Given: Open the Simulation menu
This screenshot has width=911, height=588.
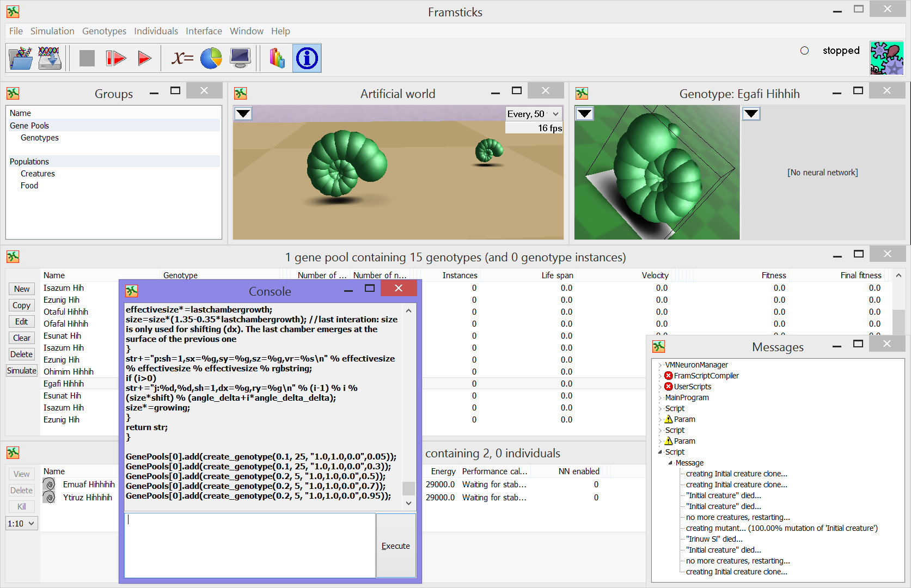Looking at the screenshot, I should 52,31.
